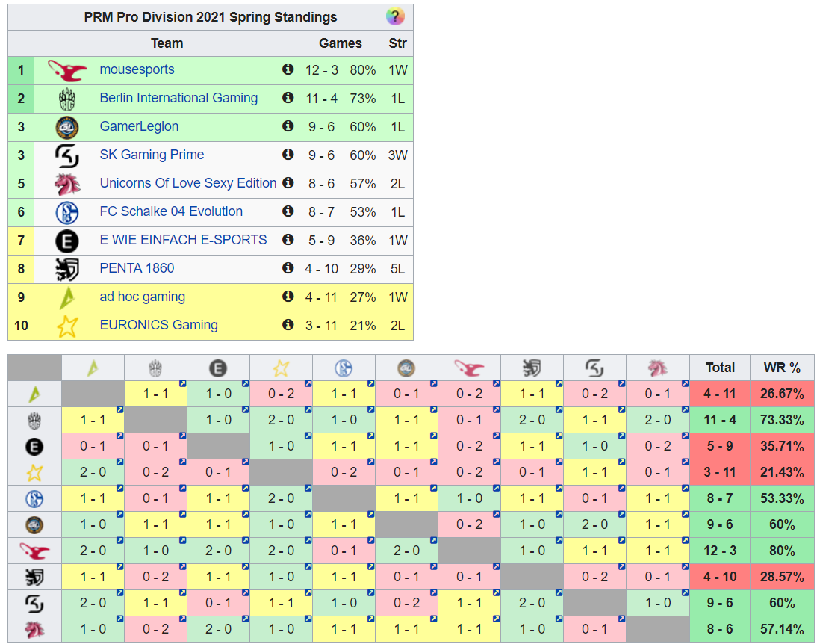
Task: Go to E WIE EINFACH E-SPORTS page
Action: tap(183, 240)
